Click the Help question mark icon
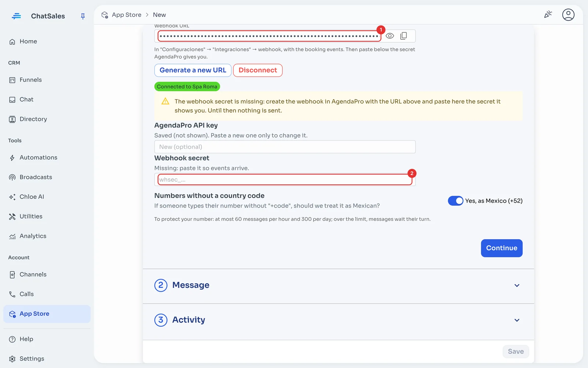 (12, 339)
